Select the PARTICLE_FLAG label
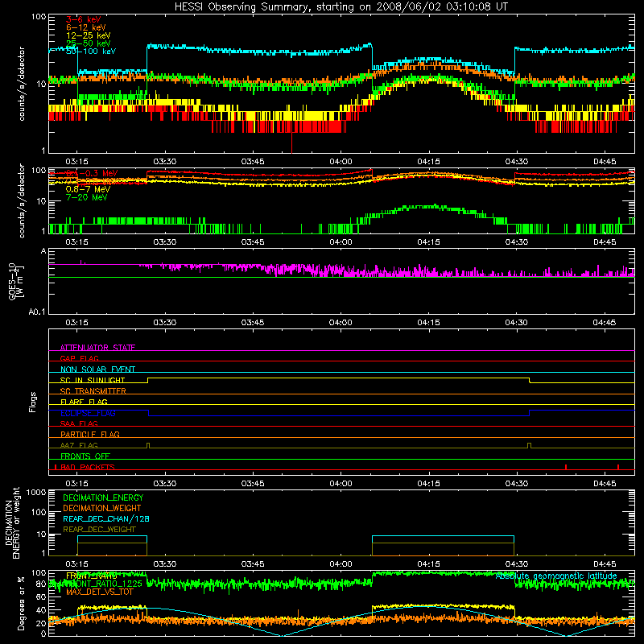This screenshot has height=644, width=644. tap(90, 435)
